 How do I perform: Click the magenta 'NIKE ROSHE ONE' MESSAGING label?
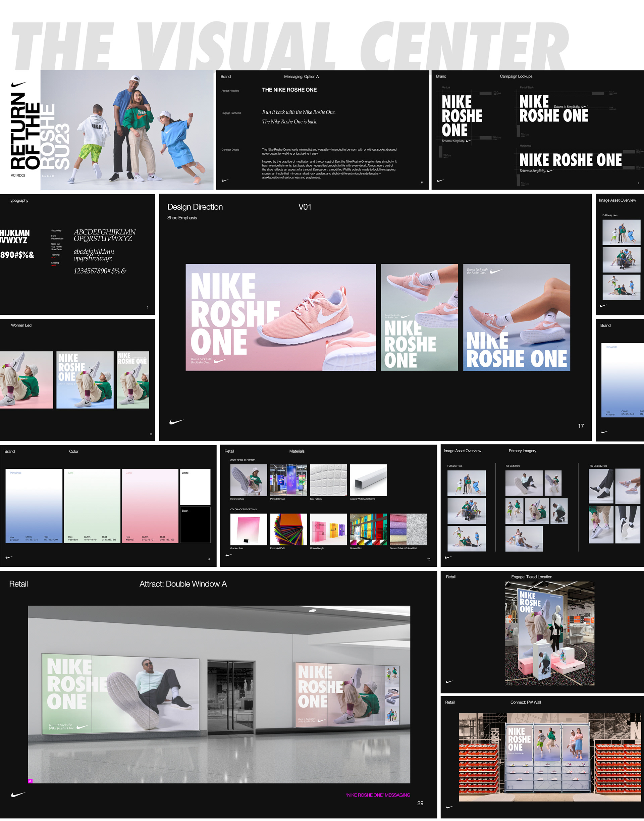[378, 794]
